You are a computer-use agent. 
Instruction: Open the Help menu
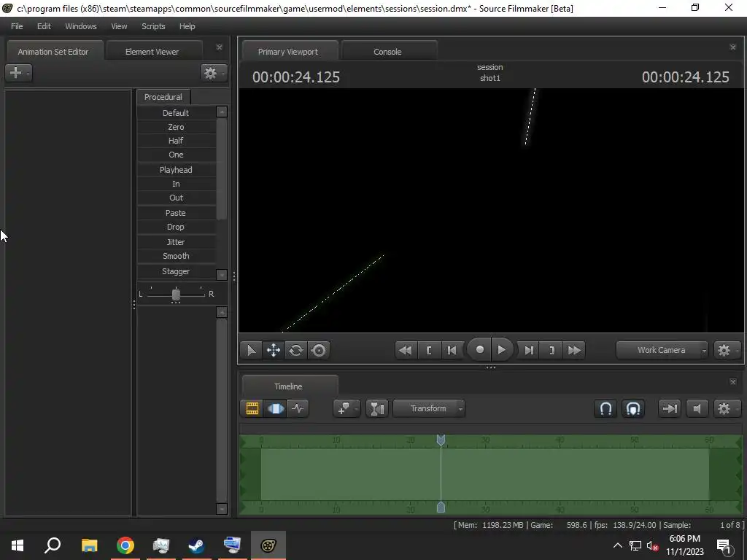click(187, 26)
